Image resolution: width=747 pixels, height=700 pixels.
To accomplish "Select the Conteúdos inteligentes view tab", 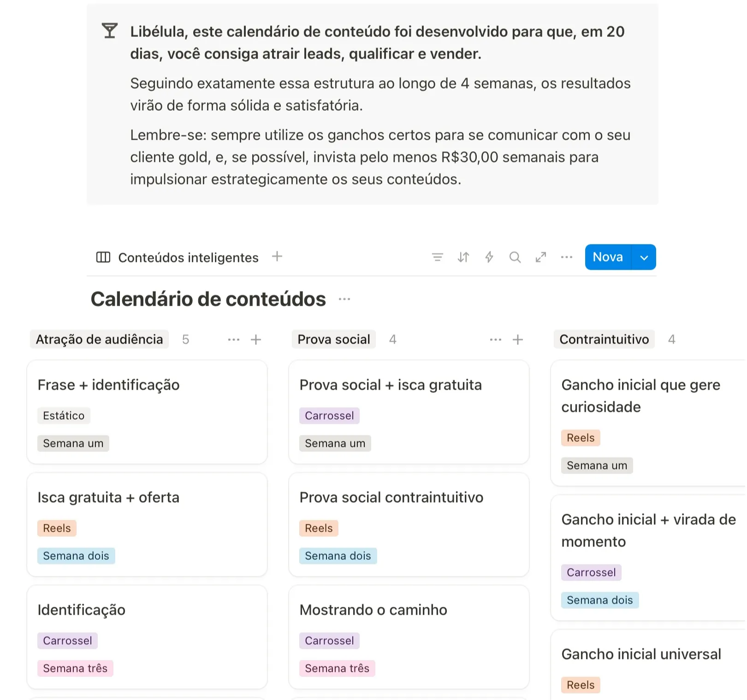I will [178, 257].
